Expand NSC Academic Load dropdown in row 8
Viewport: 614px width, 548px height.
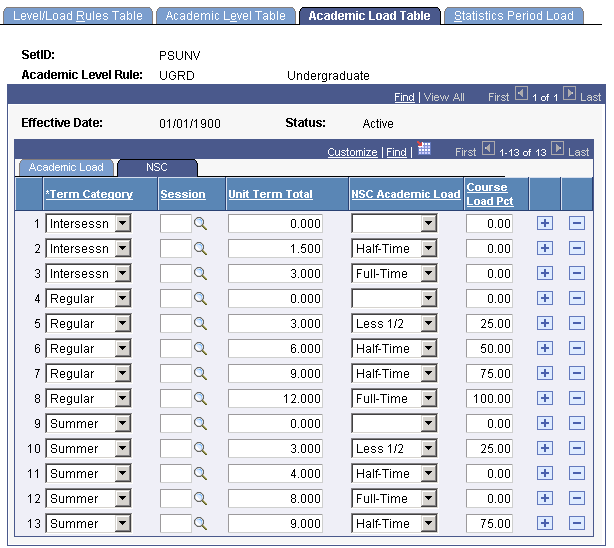pos(429,398)
